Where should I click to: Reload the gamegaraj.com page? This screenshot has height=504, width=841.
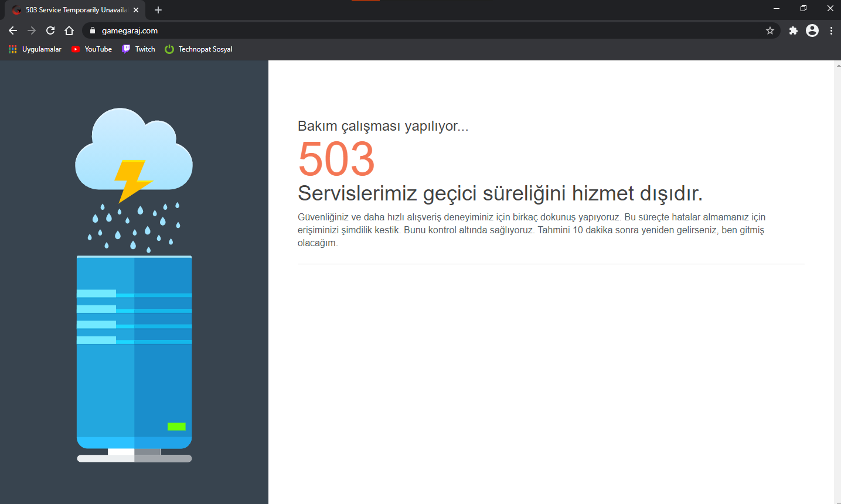click(50, 30)
